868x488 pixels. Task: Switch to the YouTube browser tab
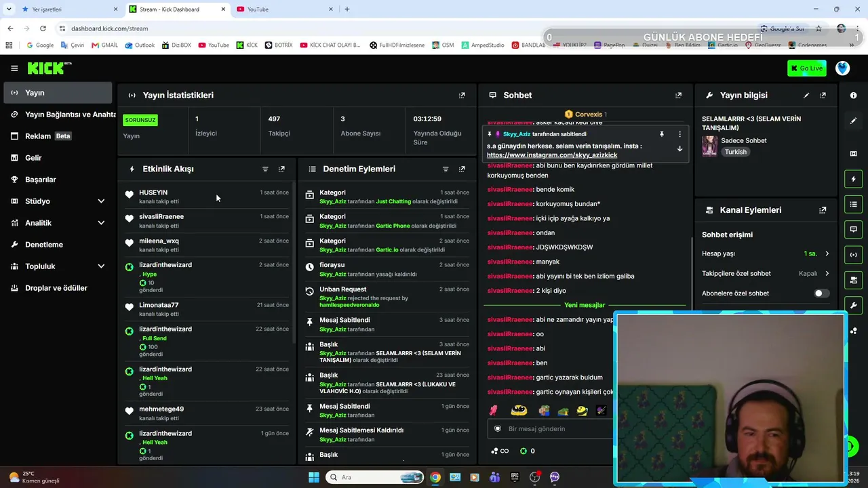[x=285, y=9]
